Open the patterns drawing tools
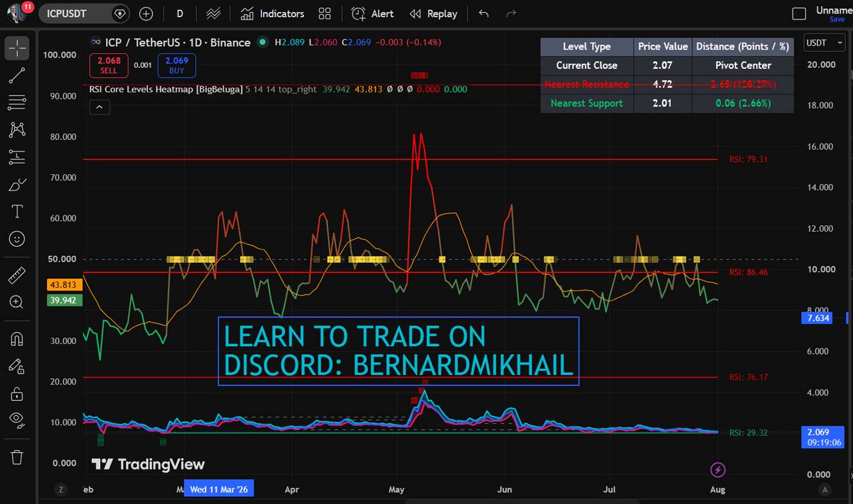 (18, 130)
